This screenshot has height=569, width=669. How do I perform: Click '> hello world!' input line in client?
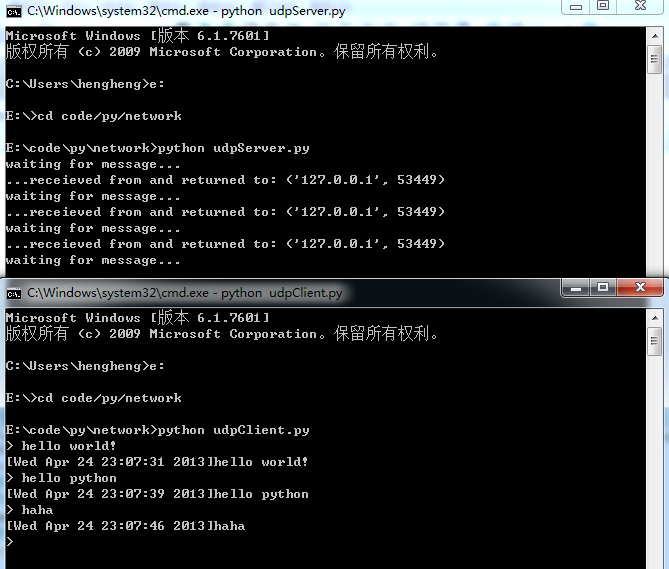61,446
